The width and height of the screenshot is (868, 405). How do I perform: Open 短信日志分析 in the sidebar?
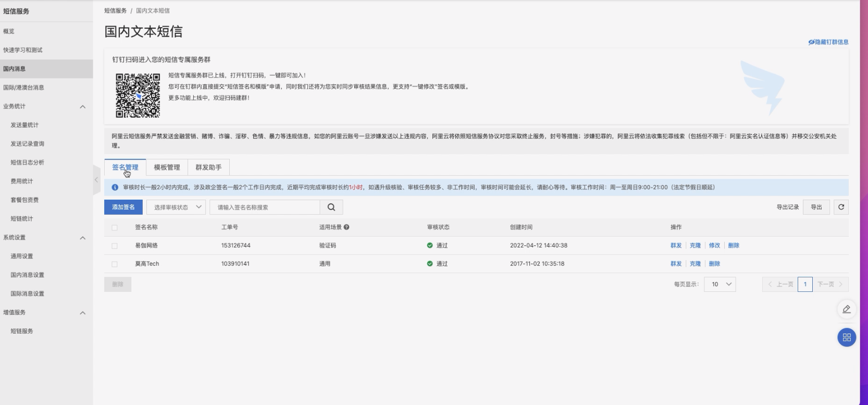[46, 163]
